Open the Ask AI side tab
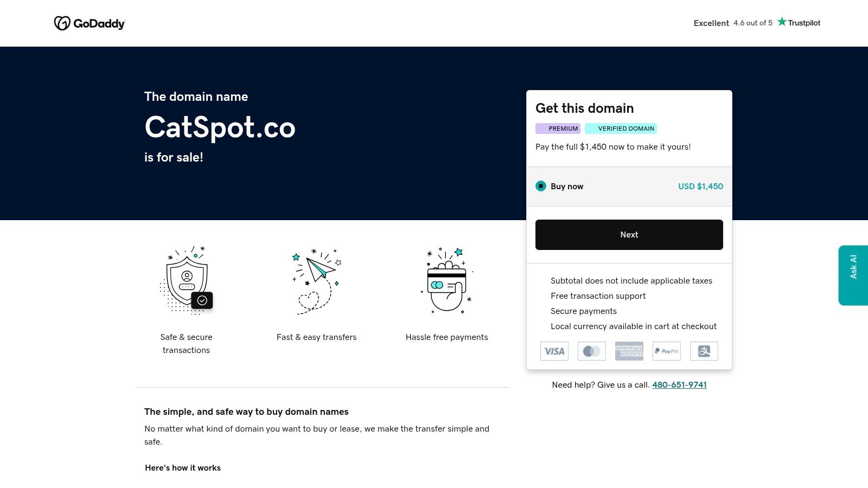This screenshot has width=868, height=488. pos(853,275)
